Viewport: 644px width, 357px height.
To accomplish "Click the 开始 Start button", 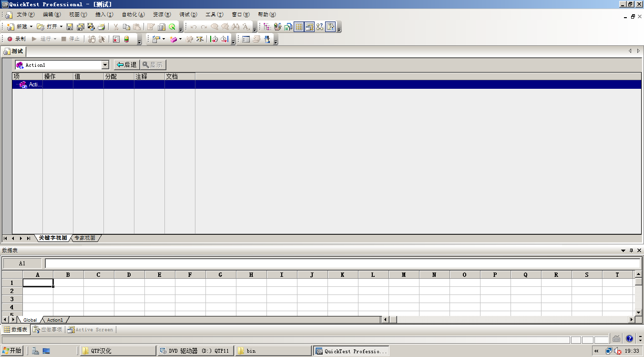I will point(12,351).
